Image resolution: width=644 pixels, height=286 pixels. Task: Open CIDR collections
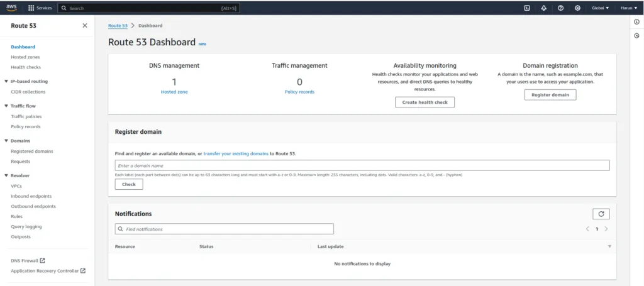(28, 92)
